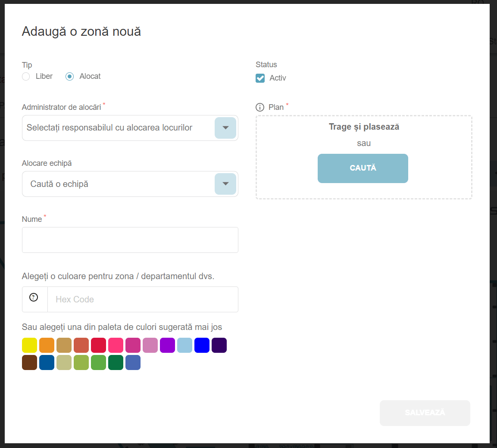Click the question mark icon beside Hex Code
The height and width of the screenshot is (448, 497).
(x=34, y=297)
